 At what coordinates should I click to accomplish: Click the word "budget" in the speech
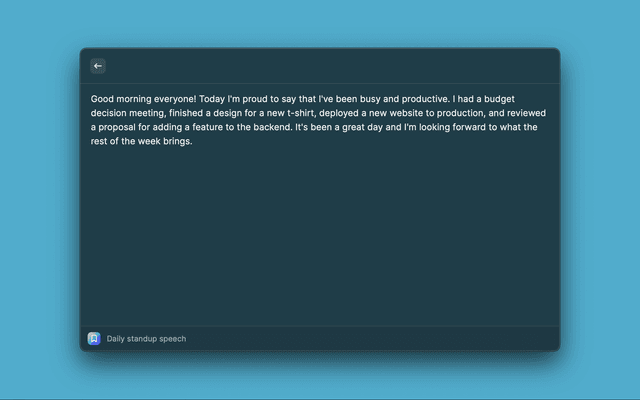(x=525, y=100)
